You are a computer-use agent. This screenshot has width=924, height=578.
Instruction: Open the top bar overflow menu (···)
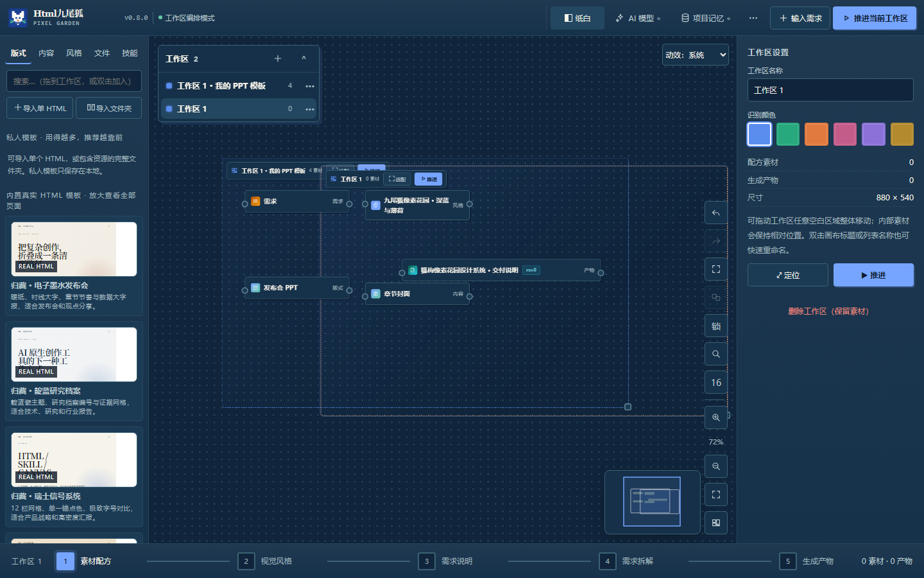(x=753, y=18)
